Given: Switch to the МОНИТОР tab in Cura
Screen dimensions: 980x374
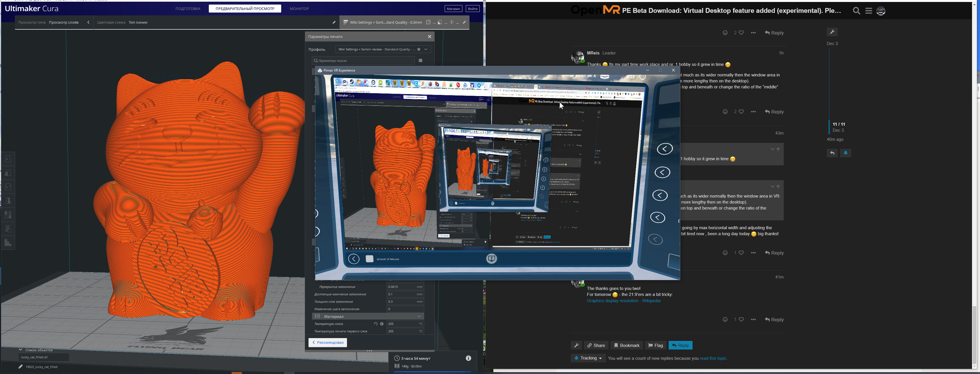Looking at the screenshot, I should 299,8.
